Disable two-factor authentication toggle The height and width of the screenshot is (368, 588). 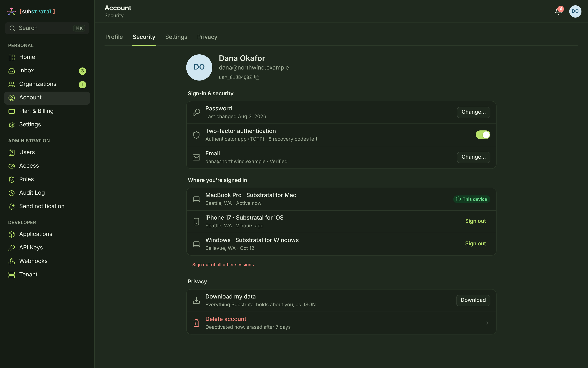click(x=483, y=135)
